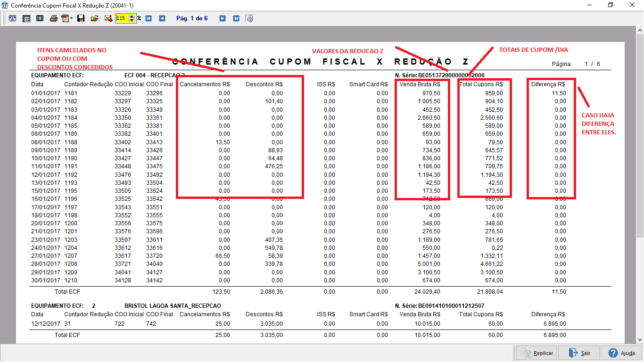Decrease zoom with the down stepper arrow
Viewport: 644px width, 362px height.
[132, 20]
